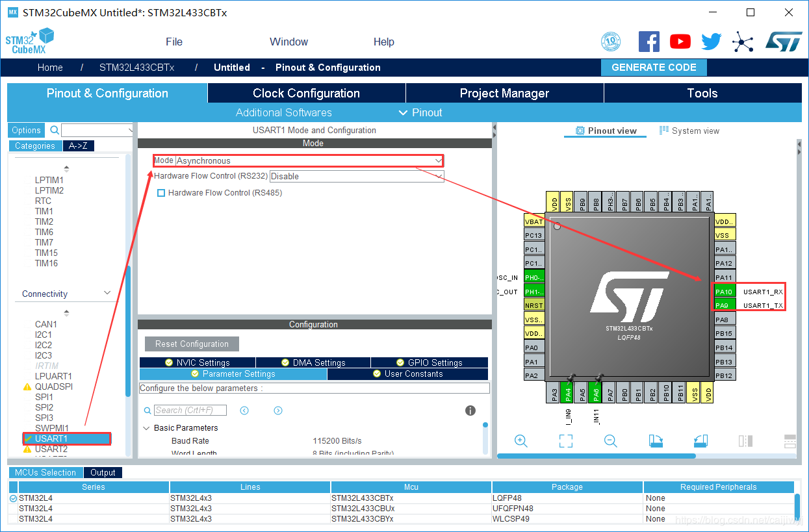809x532 pixels.
Task: Go to Home breadcrumb
Action: coord(50,68)
